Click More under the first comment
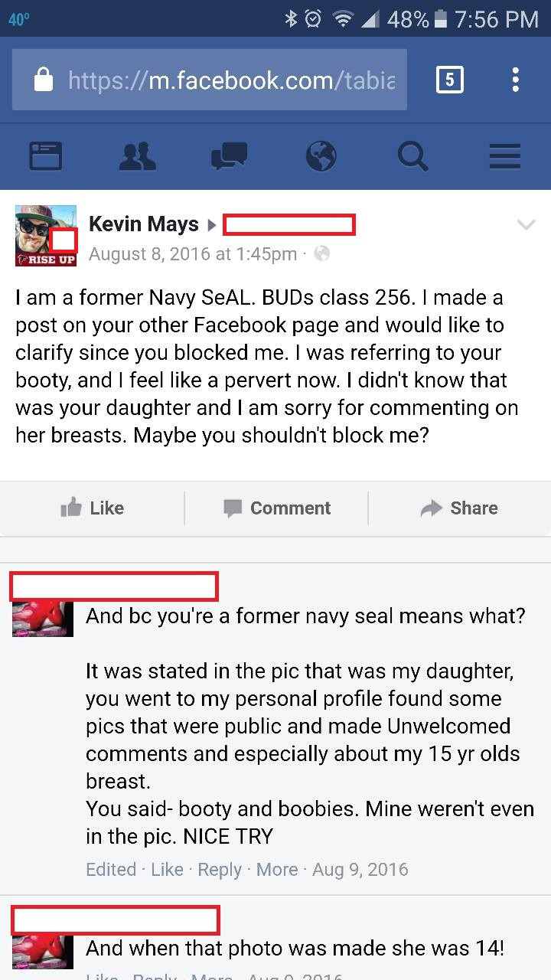 point(277,870)
